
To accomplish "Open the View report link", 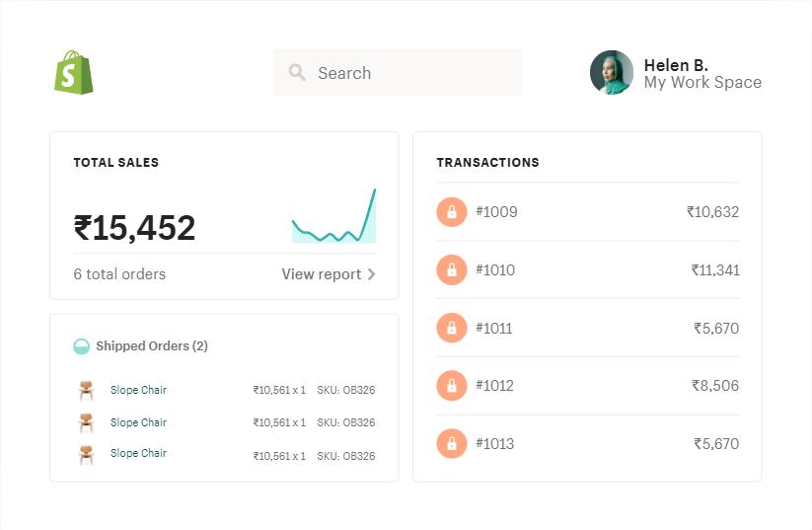I will tap(322, 274).
